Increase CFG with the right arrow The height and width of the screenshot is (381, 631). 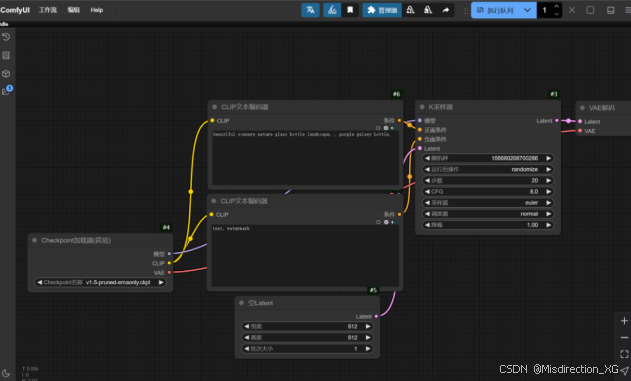click(549, 192)
